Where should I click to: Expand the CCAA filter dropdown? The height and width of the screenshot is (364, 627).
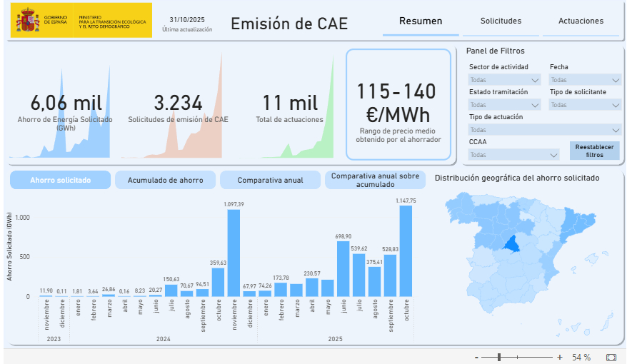(x=513, y=154)
